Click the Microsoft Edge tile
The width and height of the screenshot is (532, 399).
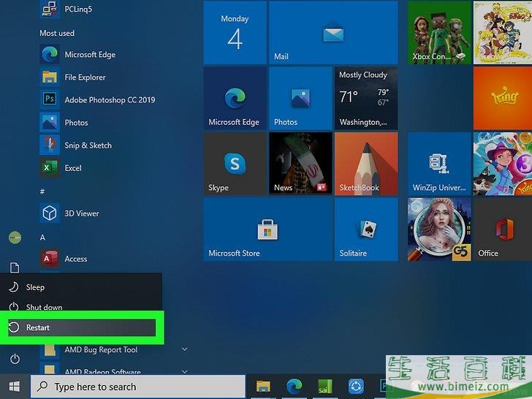[235, 98]
